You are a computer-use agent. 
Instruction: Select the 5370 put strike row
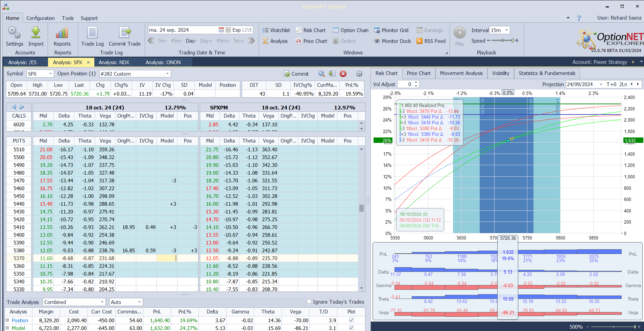click(x=102, y=258)
